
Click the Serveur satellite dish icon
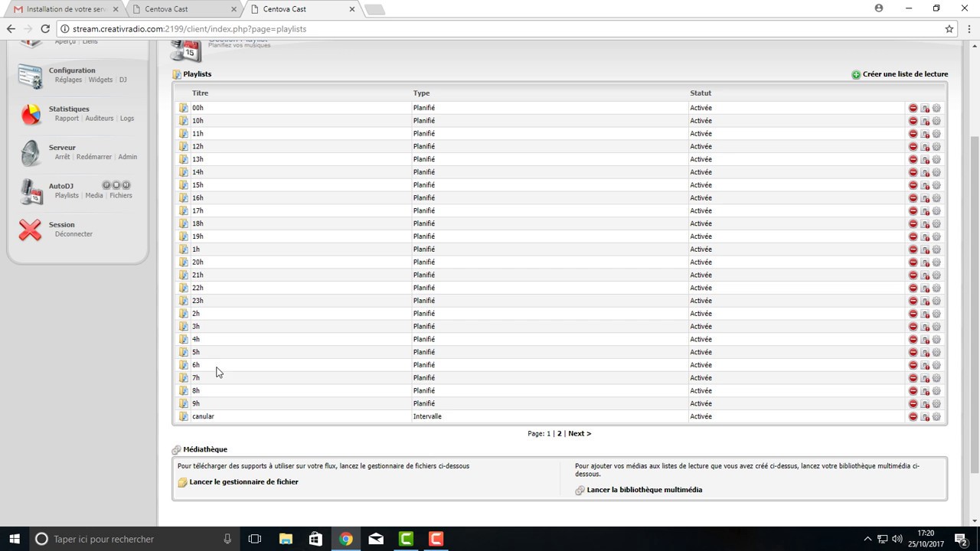click(30, 153)
